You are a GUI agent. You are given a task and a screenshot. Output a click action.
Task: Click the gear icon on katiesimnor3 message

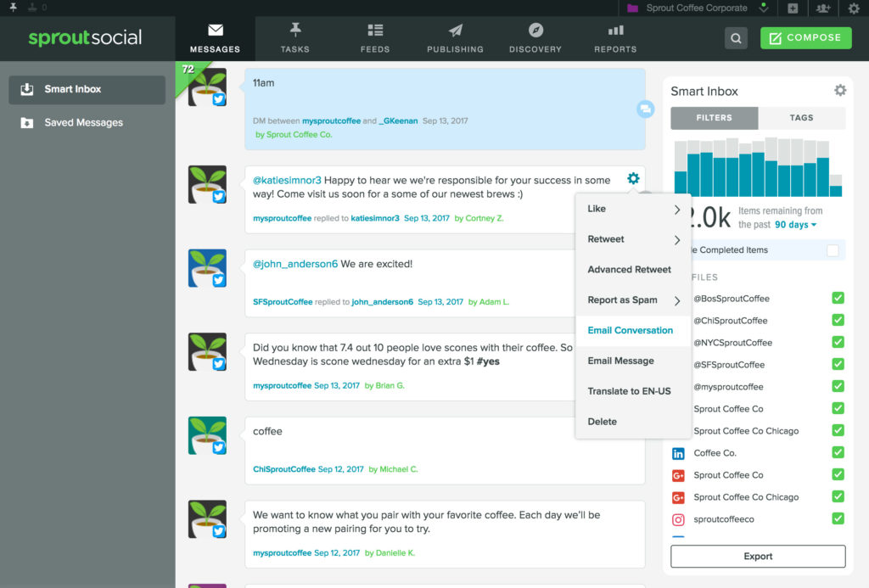pos(633,179)
